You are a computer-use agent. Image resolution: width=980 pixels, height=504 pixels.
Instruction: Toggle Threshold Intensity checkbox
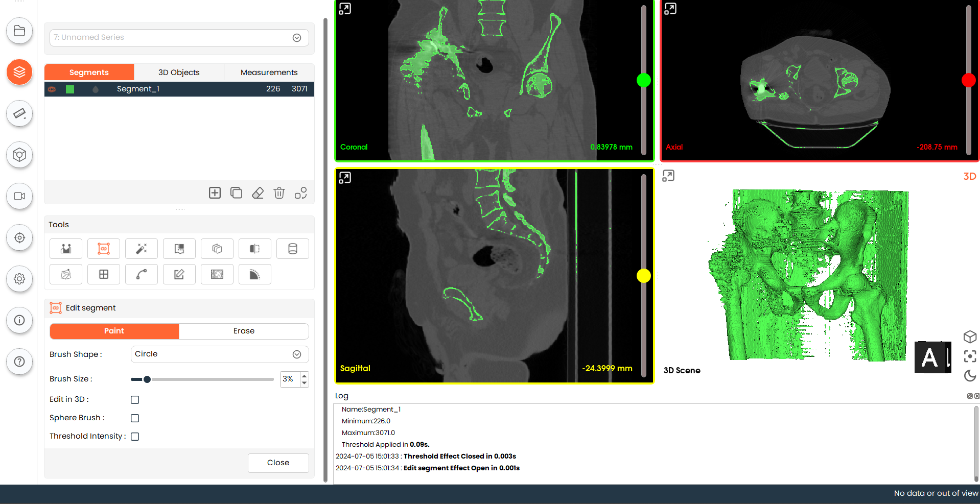coord(135,437)
